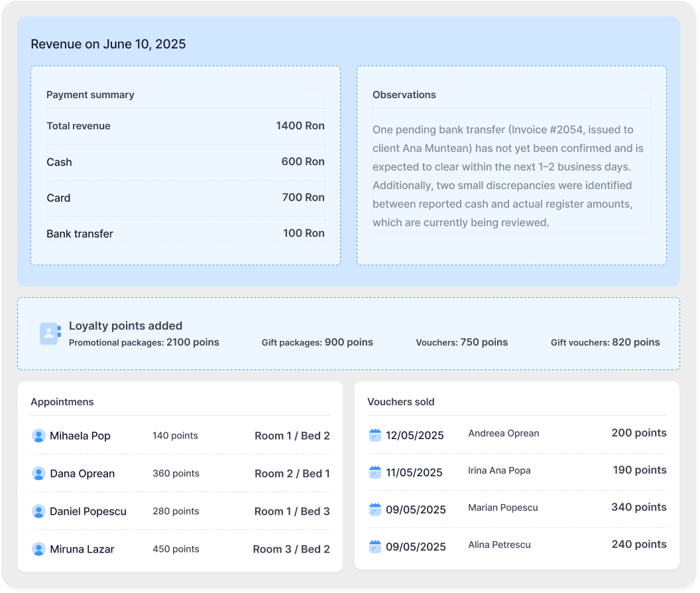700x593 pixels.
Task: Click the Bank transfer 100 Ron row
Action: click(x=185, y=233)
